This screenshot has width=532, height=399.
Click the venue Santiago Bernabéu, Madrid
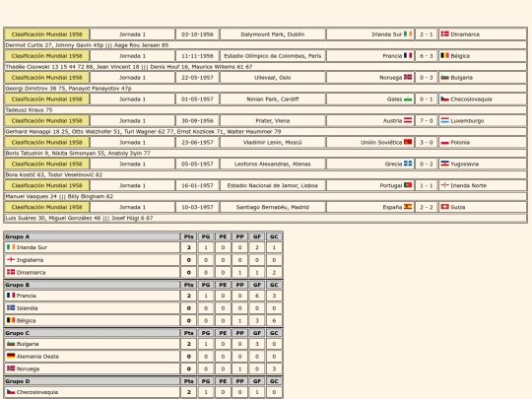(x=273, y=207)
